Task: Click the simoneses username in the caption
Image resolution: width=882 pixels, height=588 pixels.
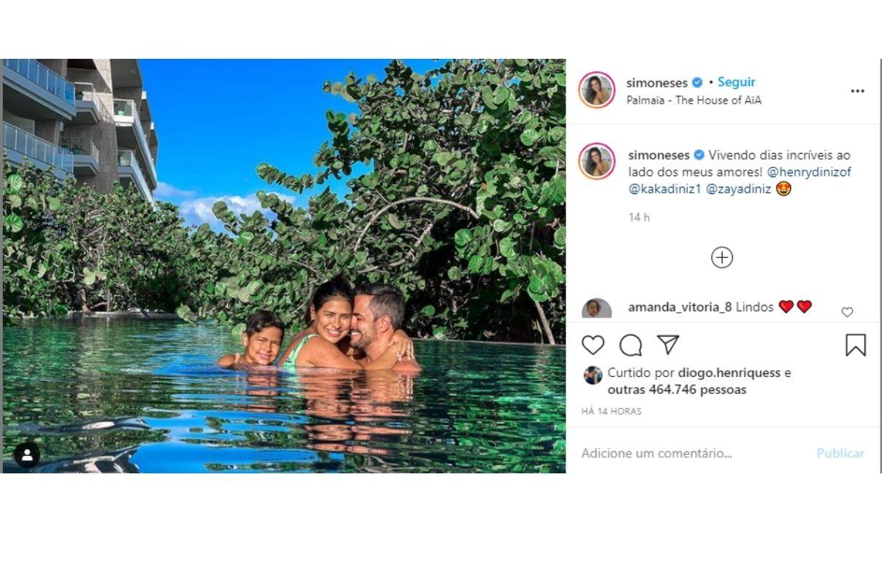Action: coord(659,155)
